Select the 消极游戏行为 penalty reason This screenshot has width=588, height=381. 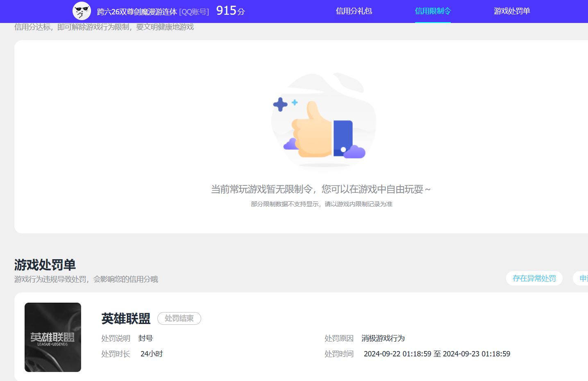[x=383, y=338]
